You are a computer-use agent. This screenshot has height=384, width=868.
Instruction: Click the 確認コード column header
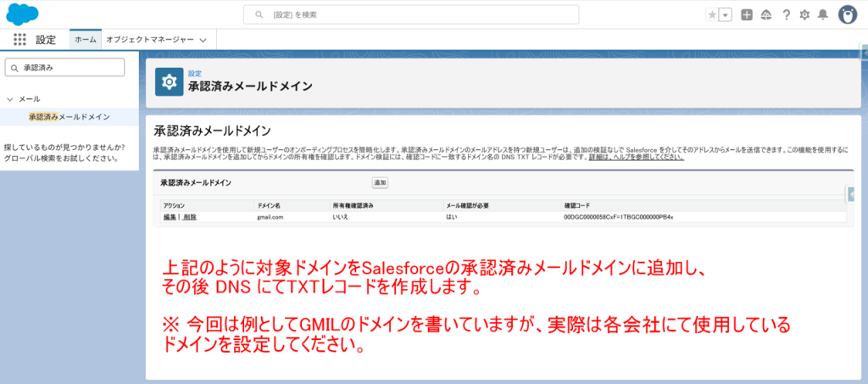[x=576, y=205]
